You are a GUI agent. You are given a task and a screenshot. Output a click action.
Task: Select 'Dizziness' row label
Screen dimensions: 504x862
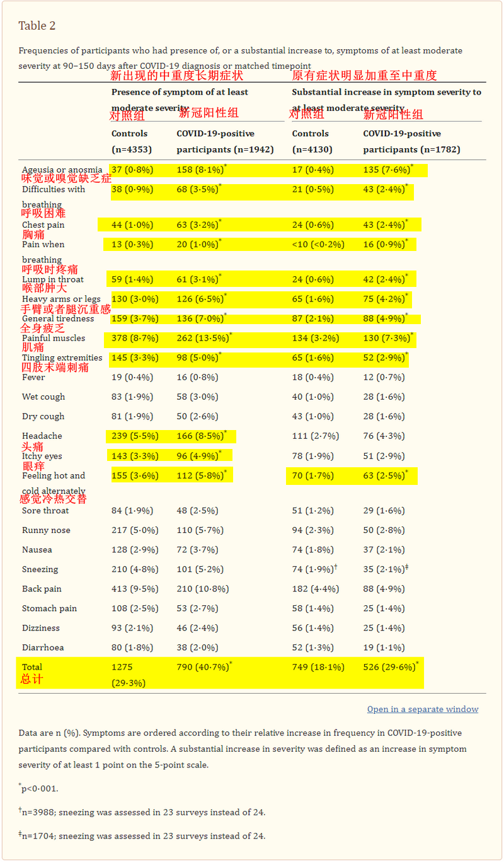click(x=41, y=628)
